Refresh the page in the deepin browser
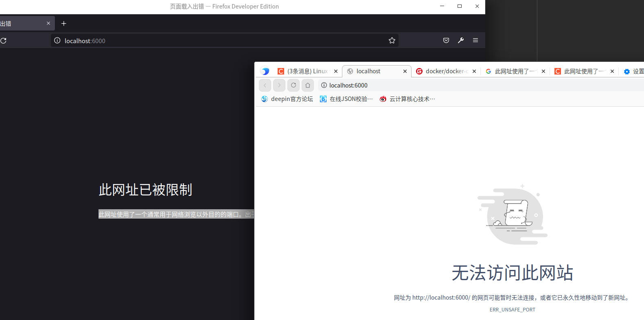This screenshot has width=644, height=320. [x=294, y=85]
